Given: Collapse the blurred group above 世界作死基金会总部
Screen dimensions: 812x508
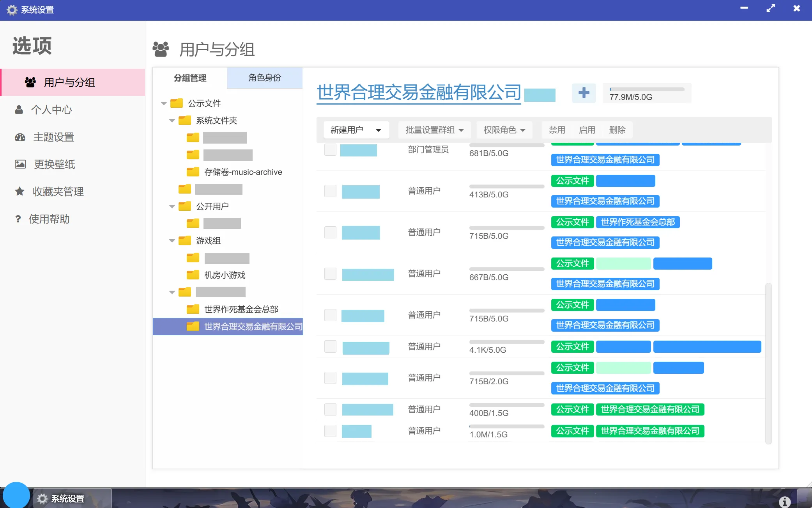Looking at the screenshot, I should click(x=172, y=292).
